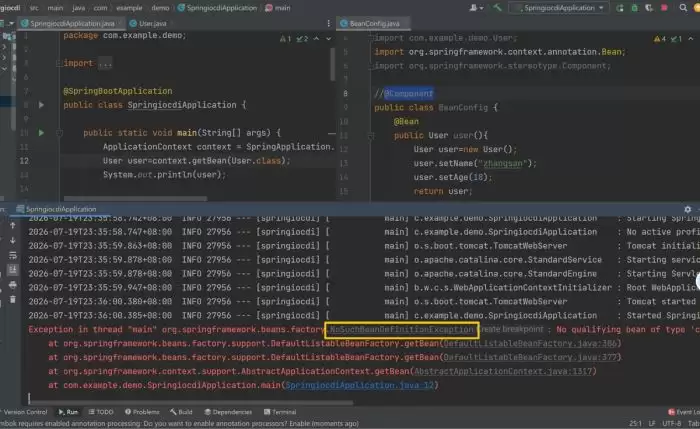Click the warnings indicator in the BeanConfig editor
Screen dimensions: 700x429
661,39
